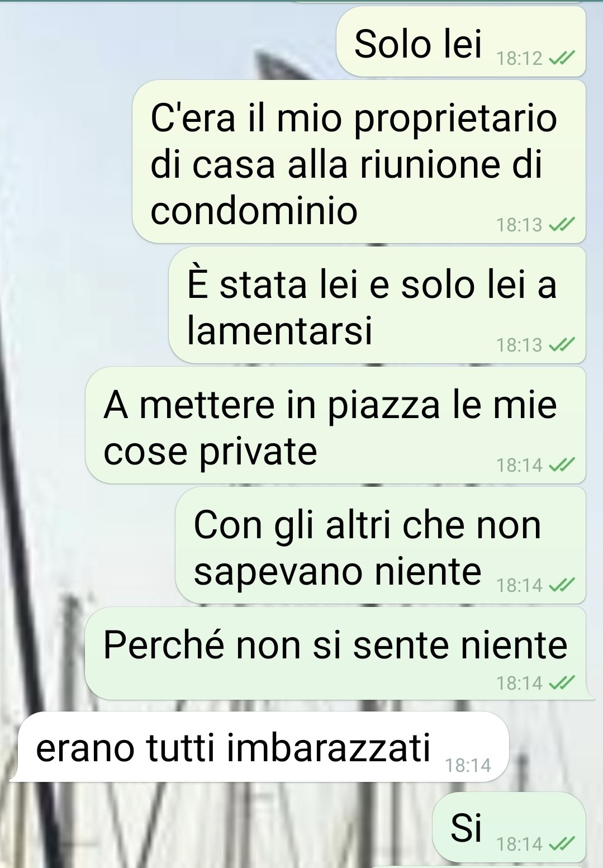The width and height of the screenshot is (603, 868).
Task: Tap double-check icon on 'Si' message
Action: (561, 844)
